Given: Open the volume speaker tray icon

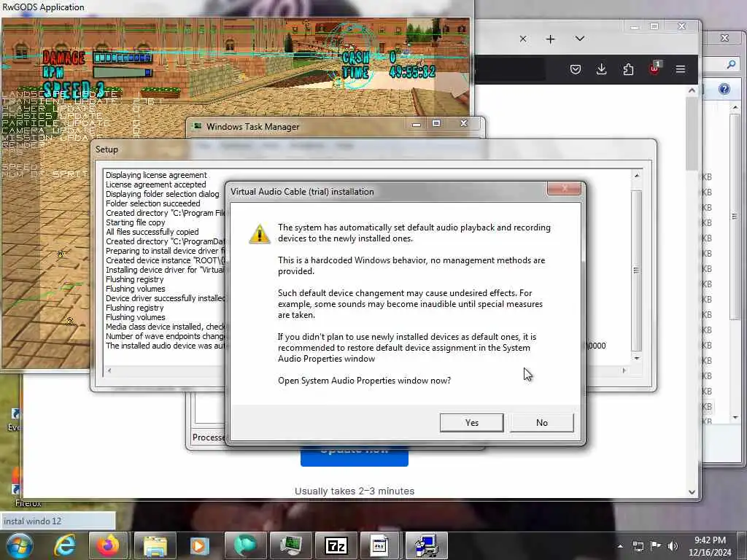Looking at the screenshot, I should click(673, 546).
